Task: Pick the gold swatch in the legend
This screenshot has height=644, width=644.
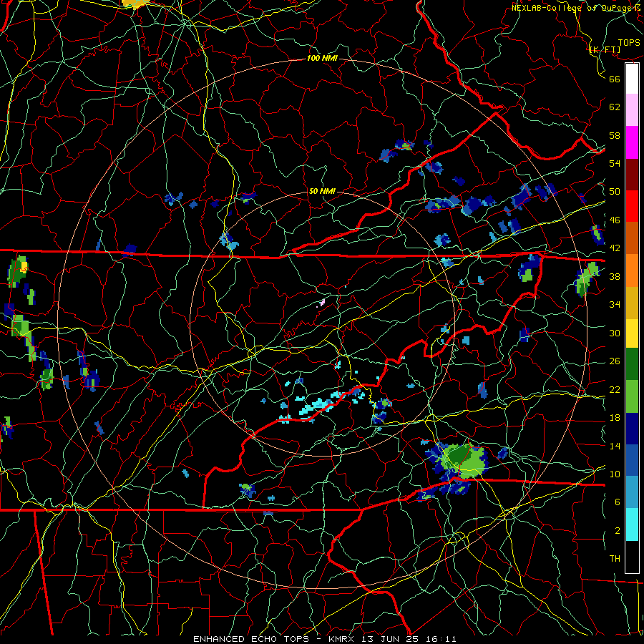Action: tap(632, 302)
